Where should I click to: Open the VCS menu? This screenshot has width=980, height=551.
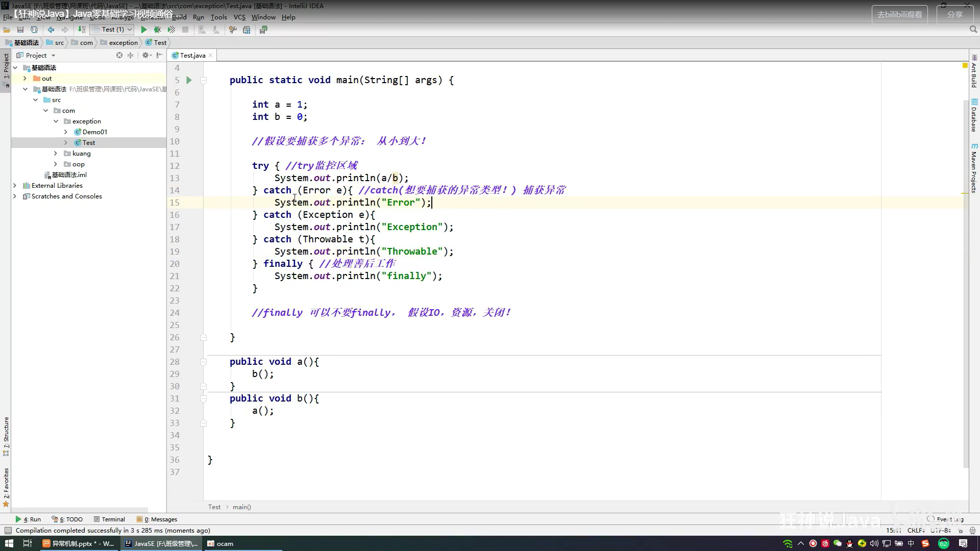pyautogui.click(x=239, y=17)
